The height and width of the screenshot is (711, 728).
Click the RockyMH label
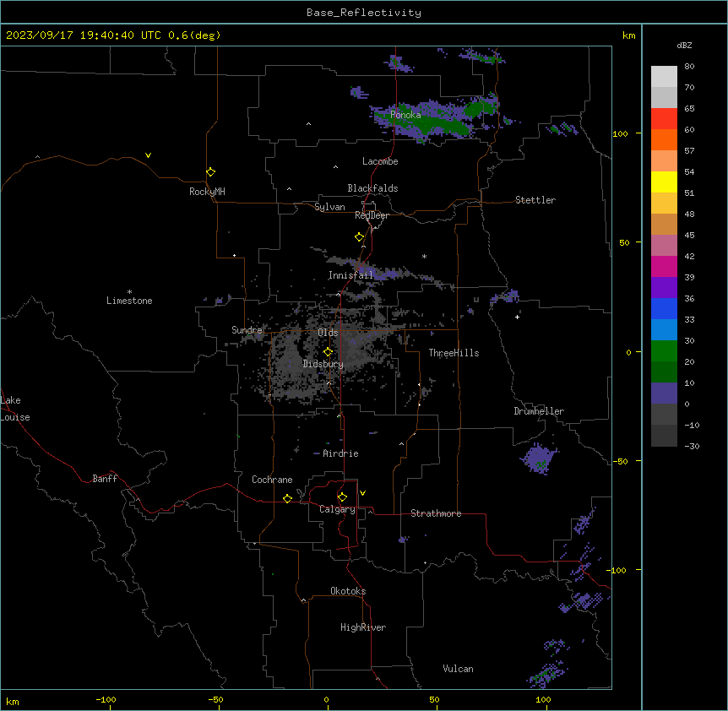click(x=207, y=192)
